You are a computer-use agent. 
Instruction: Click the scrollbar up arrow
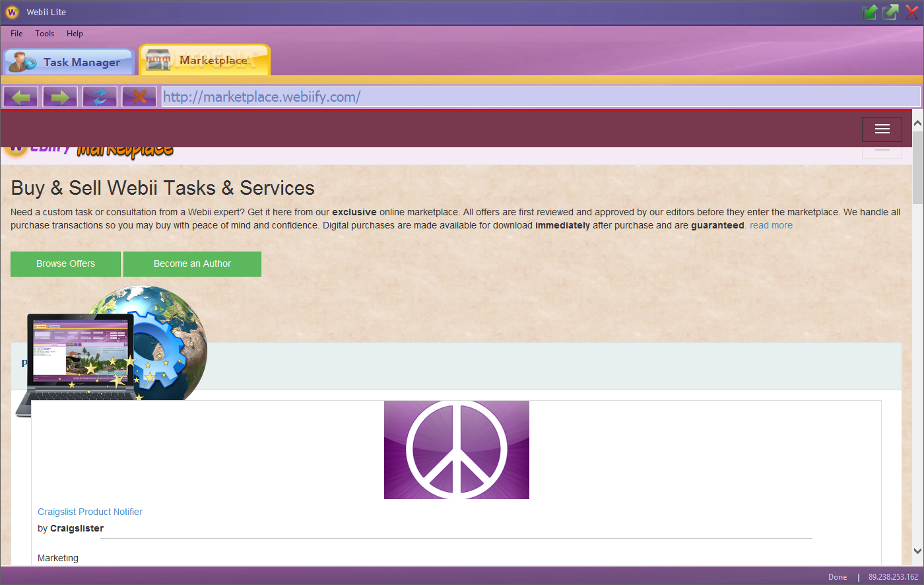917,123
